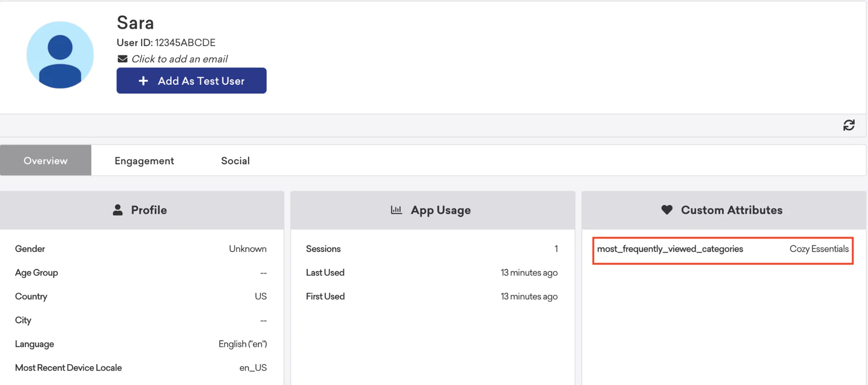Switch to the Engagement tab
The width and height of the screenshot is (868, 385).
click(144, 161)
